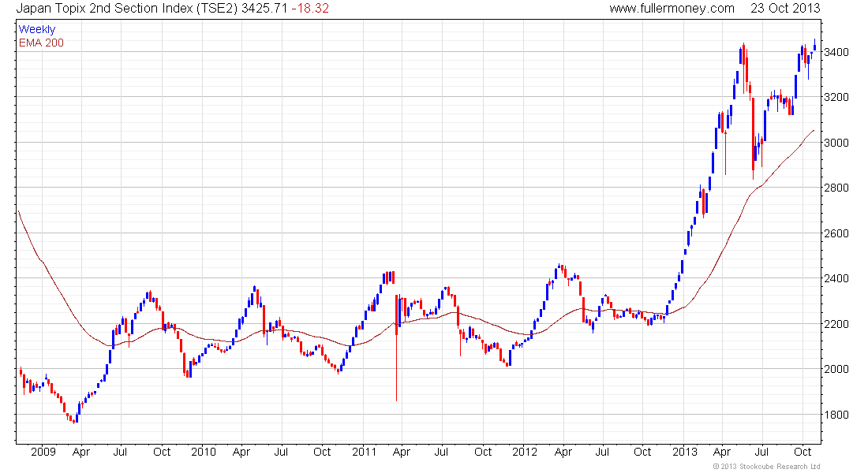Click the final Oct label after 2013
The height and width of the screenshot is (473, 868).
point(803,452)
